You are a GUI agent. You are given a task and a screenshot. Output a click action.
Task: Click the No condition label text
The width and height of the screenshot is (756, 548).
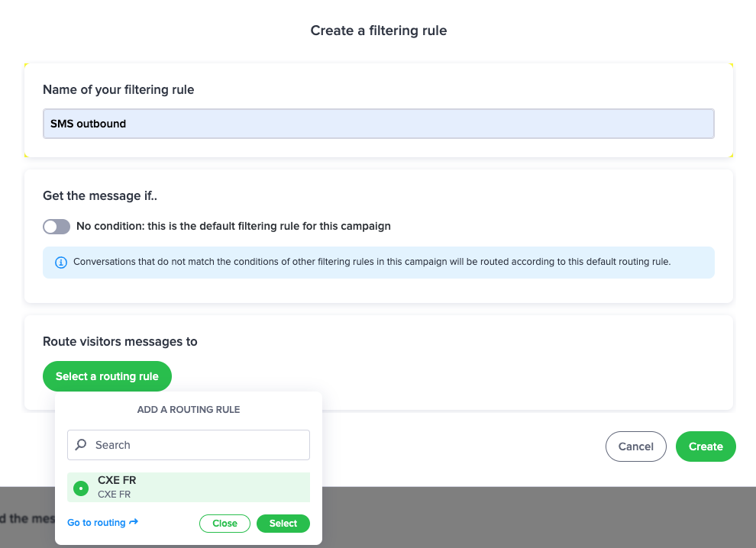tap(234, 226)
